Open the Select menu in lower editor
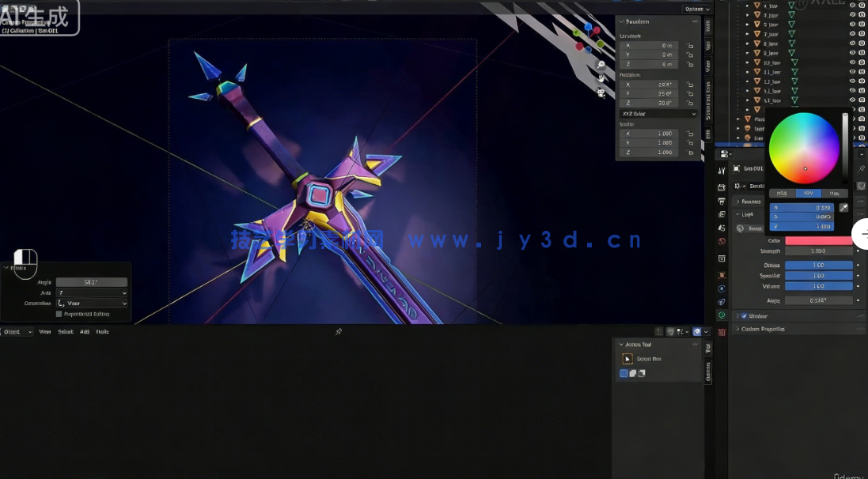This screenshot has width=868, height=479. [x=66, y=332]
